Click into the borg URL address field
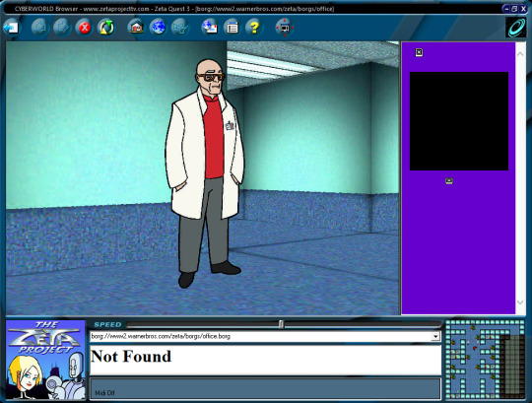 (260, 337)
